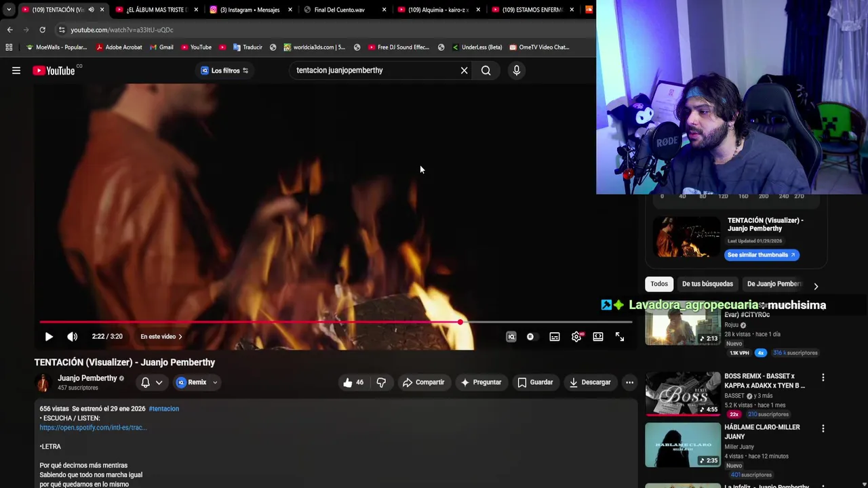Open more actions three-dot menu under video
This screenshot has height=488, width=868.
click(629, 382)
